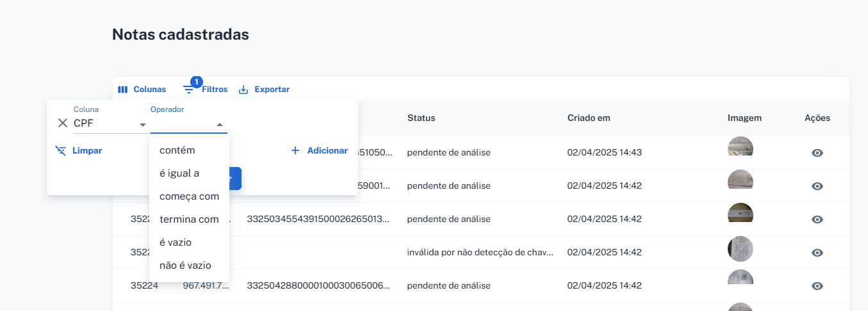
Task: Choose the 'começa com' operator
Action: point(189,196)
